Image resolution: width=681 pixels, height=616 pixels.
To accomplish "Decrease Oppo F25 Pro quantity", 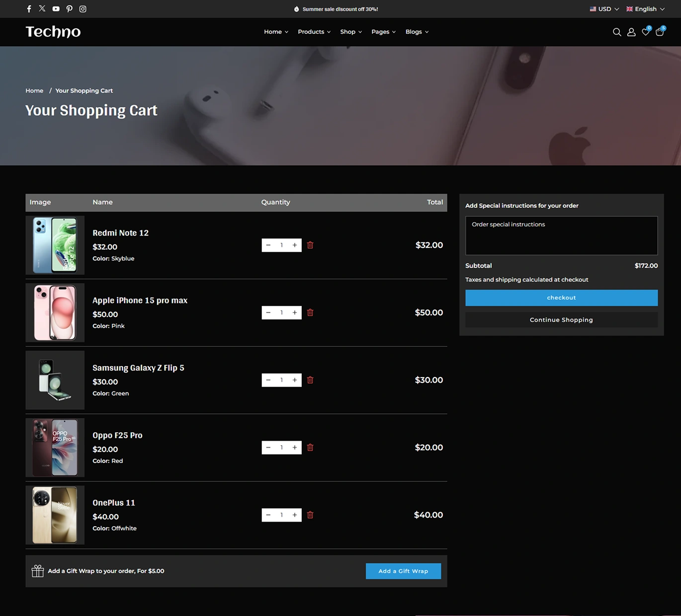I will pos(268,448).
